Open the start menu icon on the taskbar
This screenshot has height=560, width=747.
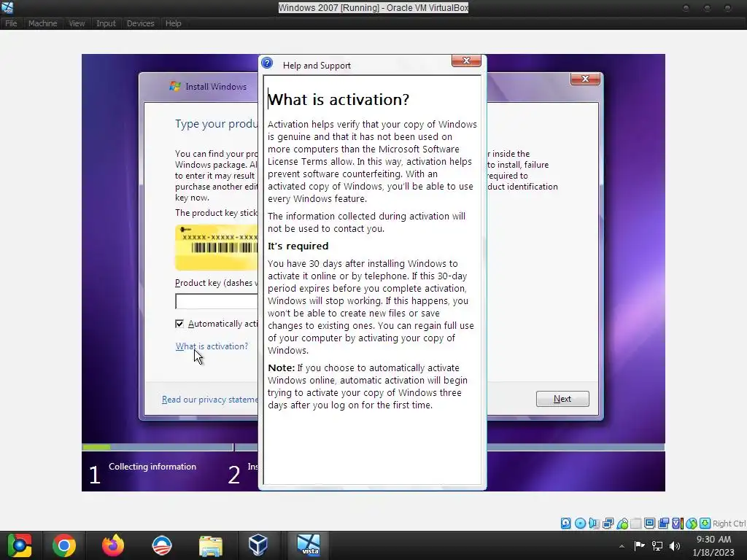point(19,545)
